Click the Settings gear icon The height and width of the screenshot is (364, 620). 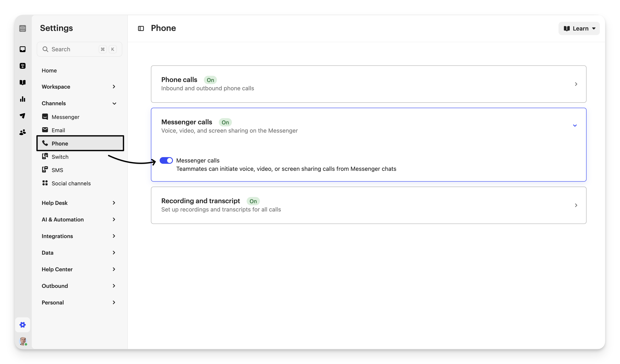[23, 325]
